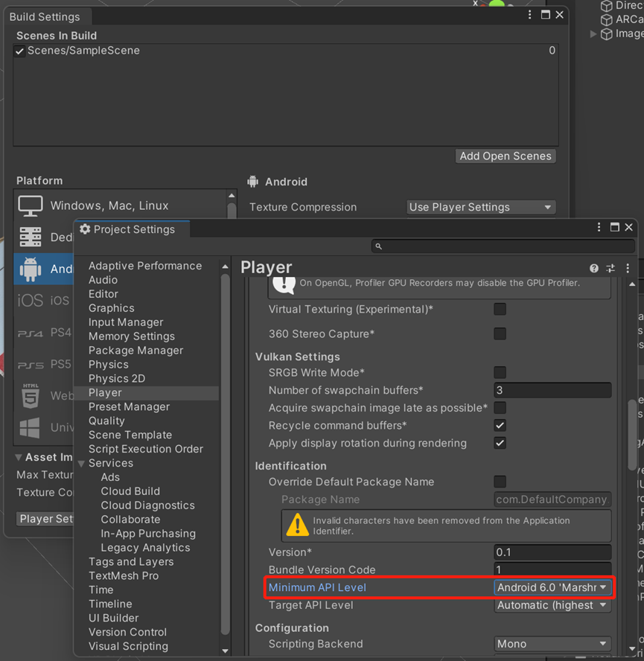Click the iOS platform icon
Viewport: 644px width, 661px height.
(x=30, y=300)
